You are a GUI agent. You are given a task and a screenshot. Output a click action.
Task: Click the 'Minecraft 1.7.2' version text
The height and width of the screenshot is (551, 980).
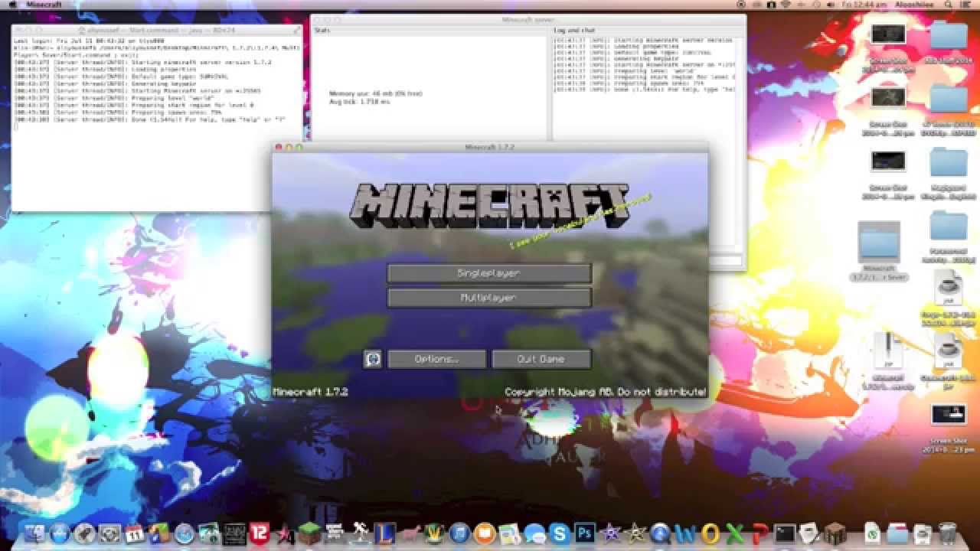(310, 392)
